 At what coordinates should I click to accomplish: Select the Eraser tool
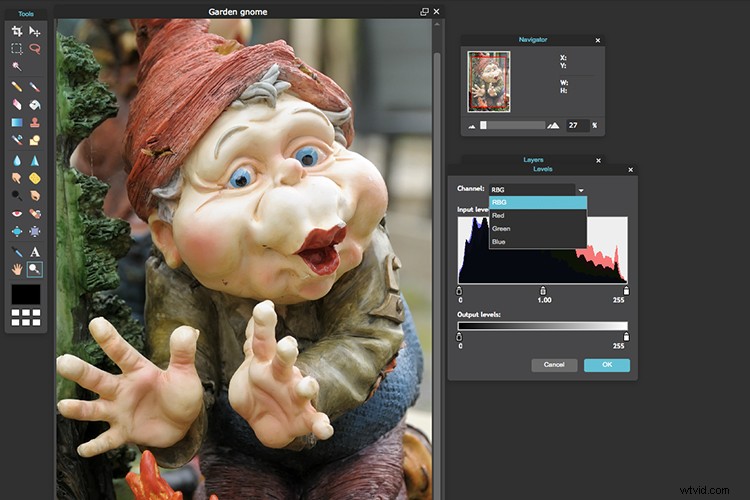click(x=17, y=104)
